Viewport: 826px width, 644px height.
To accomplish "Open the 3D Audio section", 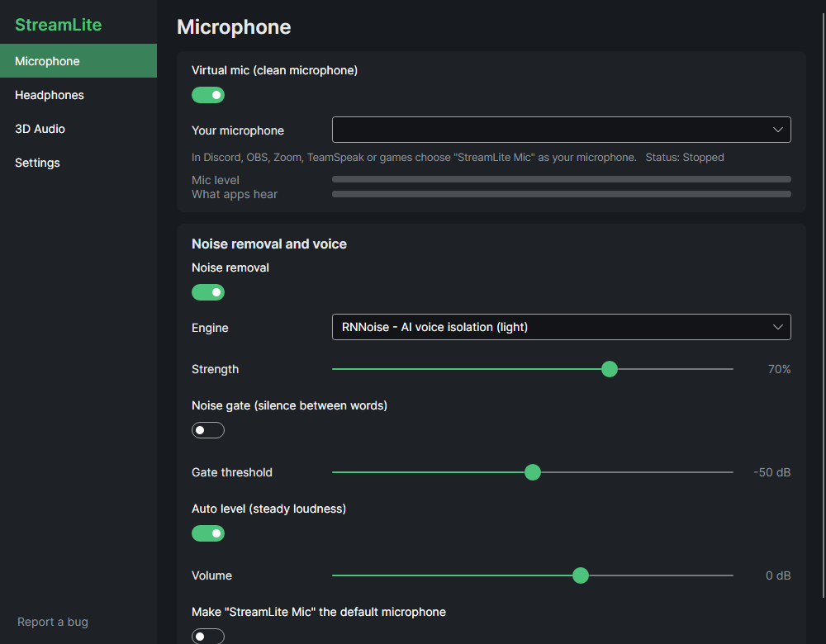I will pos(78,129).
